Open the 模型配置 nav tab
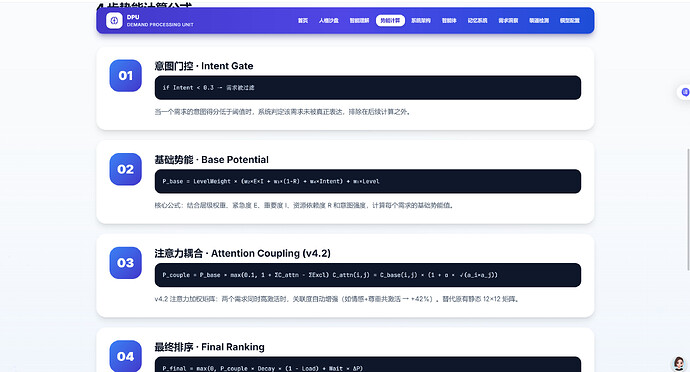This screenshot has width=690, height=372. click(x=569, y=21)
